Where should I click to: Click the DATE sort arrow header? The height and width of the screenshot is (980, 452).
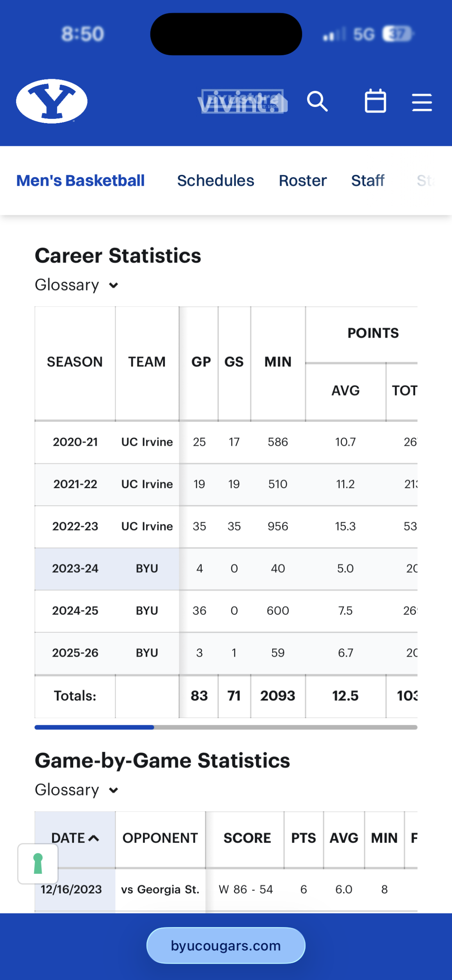pos(75,838)
